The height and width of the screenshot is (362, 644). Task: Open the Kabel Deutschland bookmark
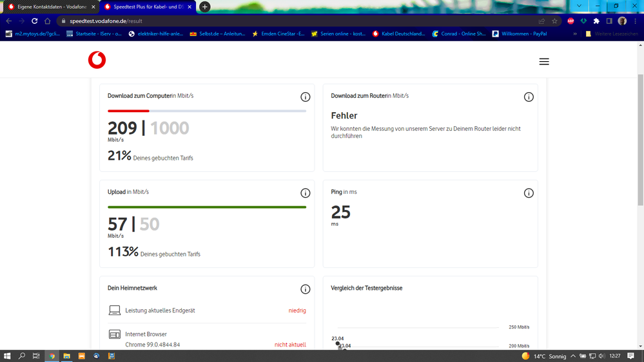tap(399, 33)
